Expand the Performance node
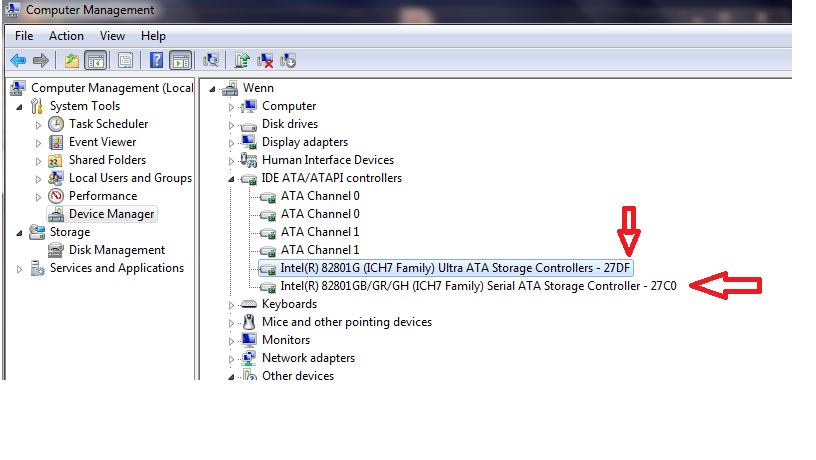The height and width of the screenshot is (460, 816). pyautogui.click(x=38, y=197)
